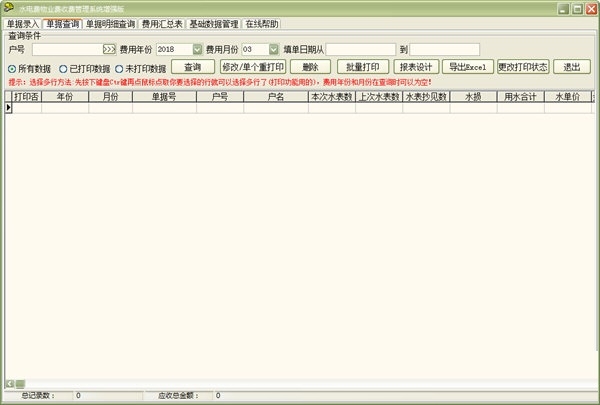Click the 水单价 column header

[x=568, y=96]
